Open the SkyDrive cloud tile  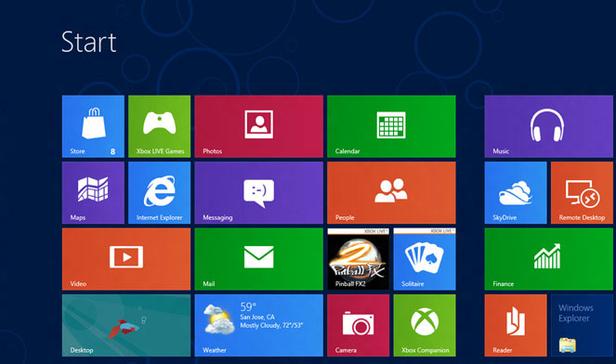point(516,193)
